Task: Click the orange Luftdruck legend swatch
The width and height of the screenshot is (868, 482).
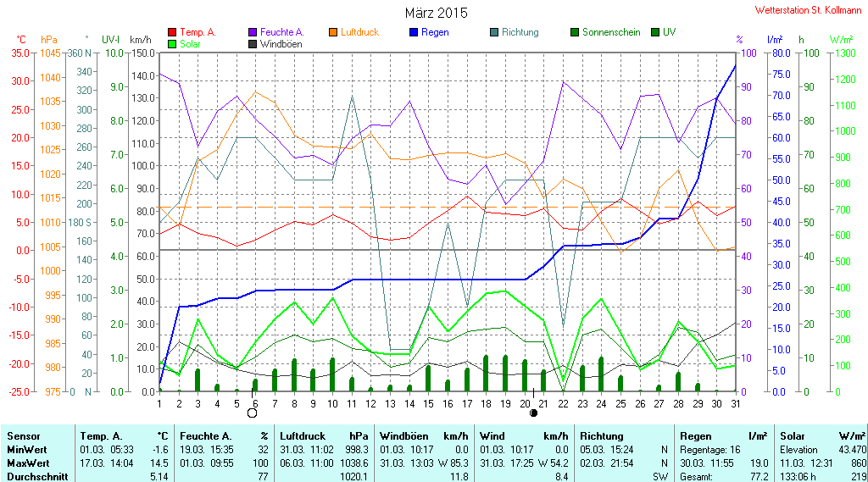Action: point(332,33)
